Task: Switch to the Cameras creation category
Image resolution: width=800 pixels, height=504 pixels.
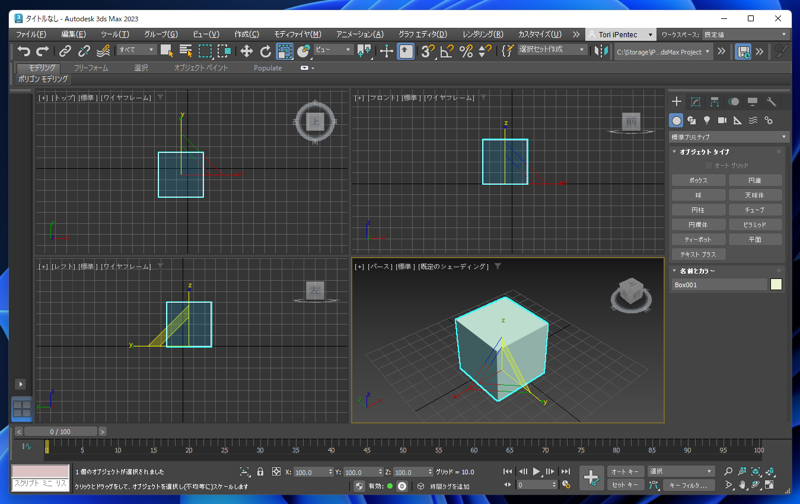Action: pyautogui.click(x=722, y=120)
